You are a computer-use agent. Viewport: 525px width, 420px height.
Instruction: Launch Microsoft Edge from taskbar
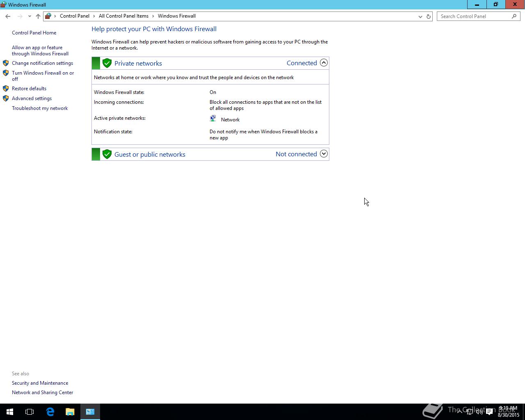(x=50, y=412)
